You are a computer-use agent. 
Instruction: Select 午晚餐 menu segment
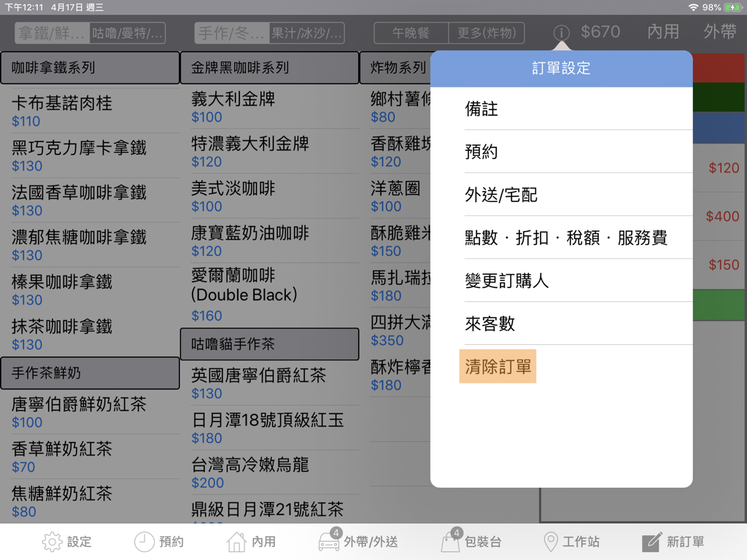pyautogui.click(x=411, y=33)
